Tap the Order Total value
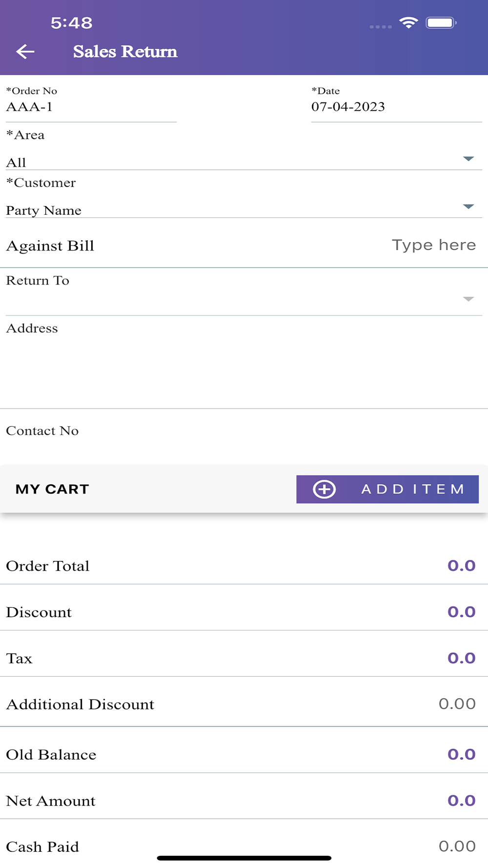Viewport: 488px width, 868px height. pos(462,565)
